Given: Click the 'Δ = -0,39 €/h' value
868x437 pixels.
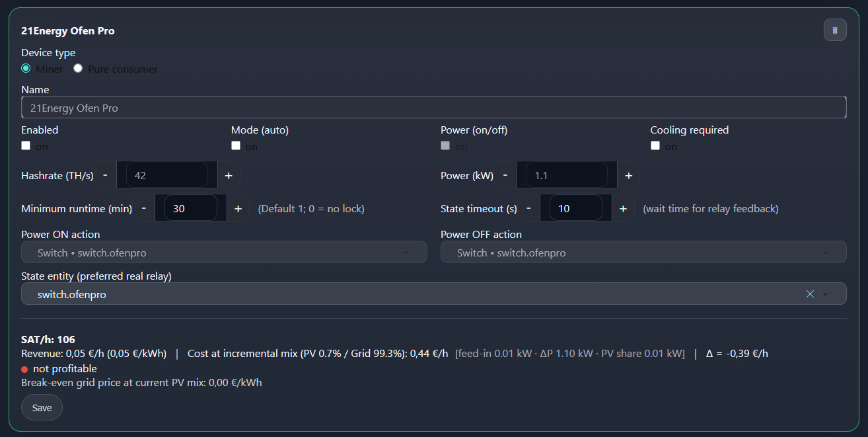Looking at the screenshot, I should (x=737, y=354).
